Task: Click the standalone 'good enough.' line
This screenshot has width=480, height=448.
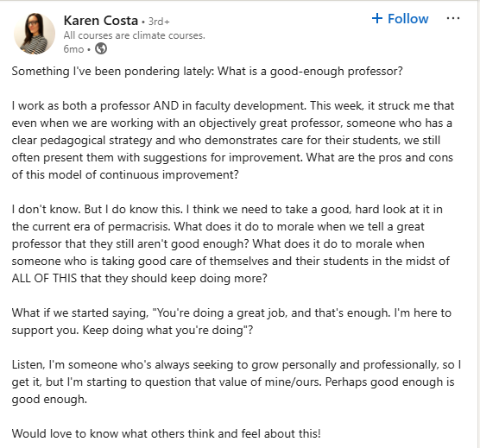Action: [49, 400]
